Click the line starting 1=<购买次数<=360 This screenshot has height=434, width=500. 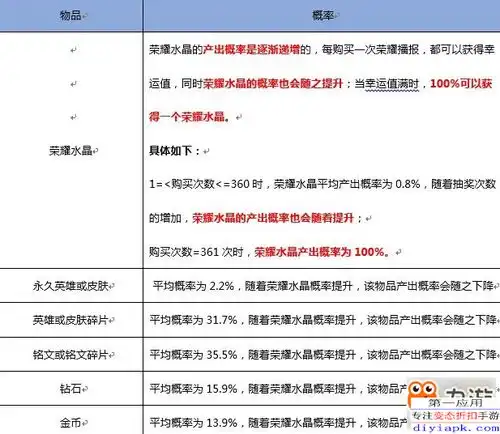[x=322, y=184]
